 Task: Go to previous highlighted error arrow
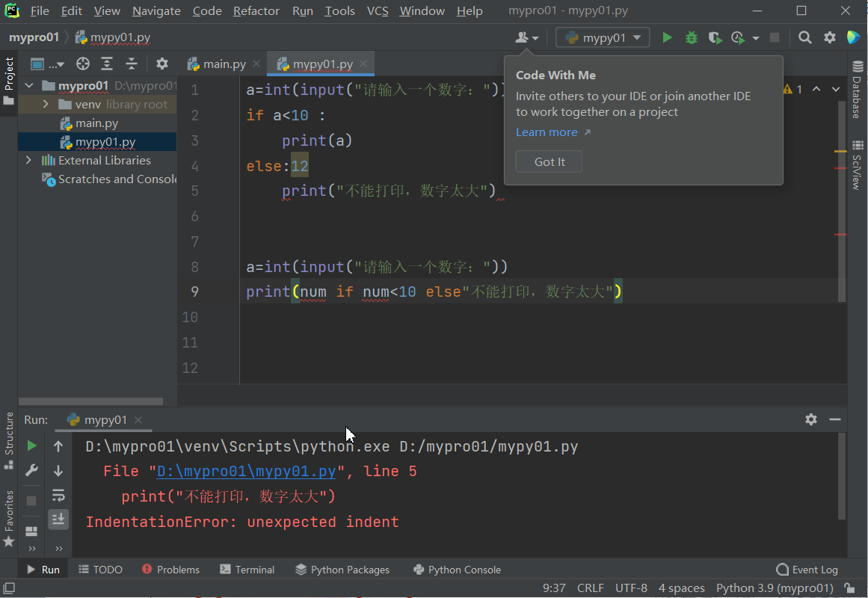816,89
